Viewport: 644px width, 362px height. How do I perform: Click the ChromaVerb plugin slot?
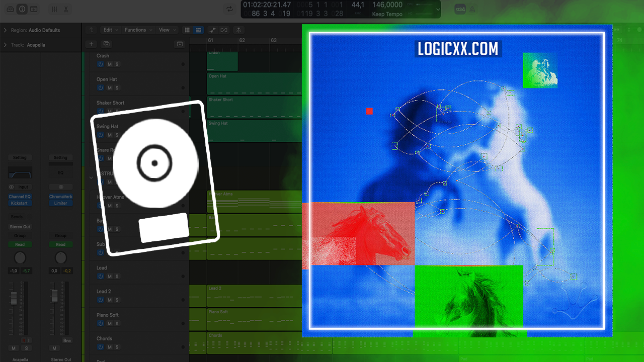(x=60, y=197)
